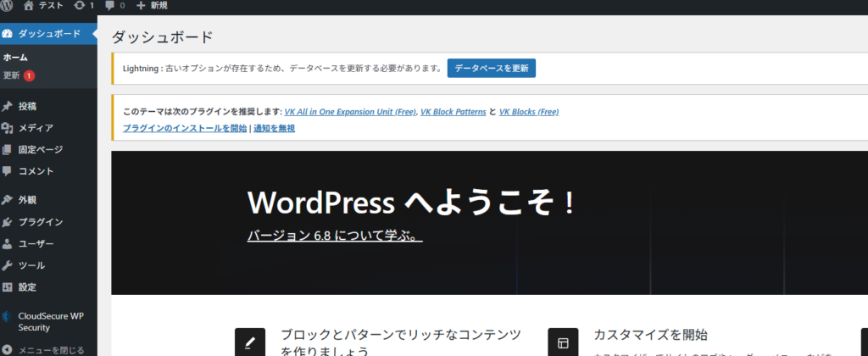Click the home icon beside テスト
The width and height of the screenshot is (868, 356).
(29, 6)
